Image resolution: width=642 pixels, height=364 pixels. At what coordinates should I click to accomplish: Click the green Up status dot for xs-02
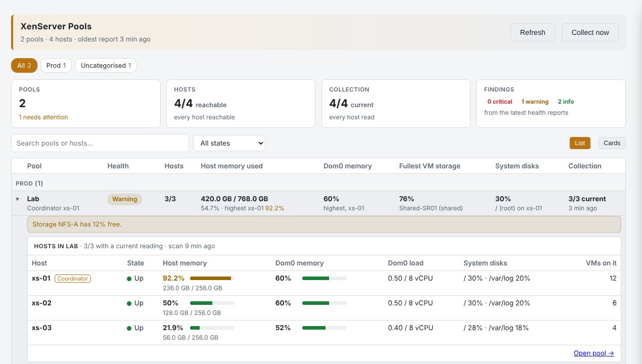129,303
